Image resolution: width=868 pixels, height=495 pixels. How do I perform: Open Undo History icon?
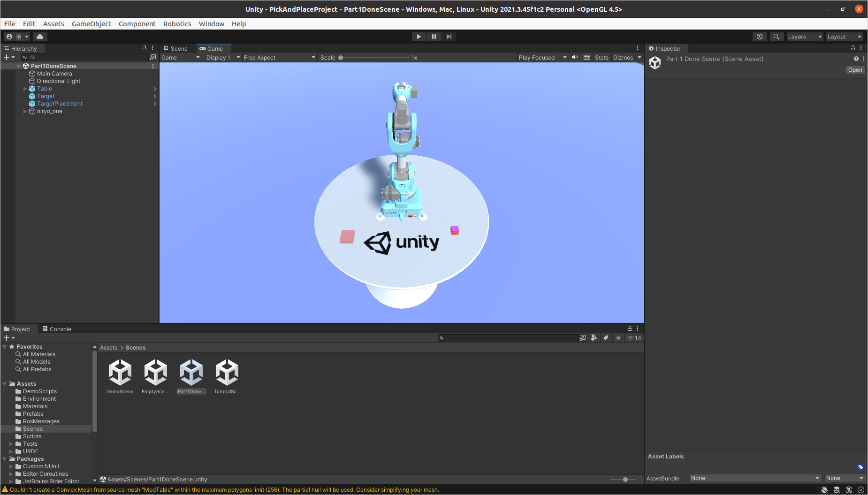(760, 37)
